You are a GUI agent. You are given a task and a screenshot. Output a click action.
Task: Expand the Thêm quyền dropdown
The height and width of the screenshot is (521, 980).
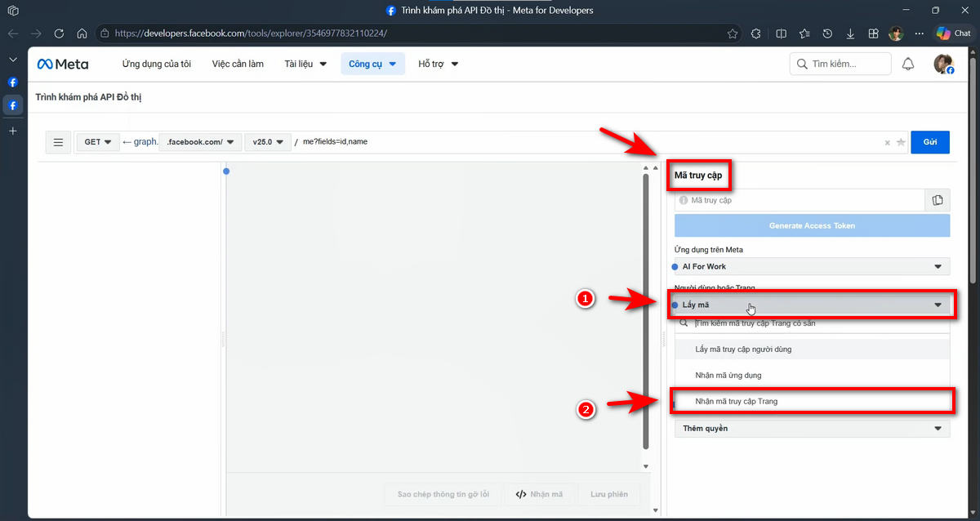[x=812, y=428]
